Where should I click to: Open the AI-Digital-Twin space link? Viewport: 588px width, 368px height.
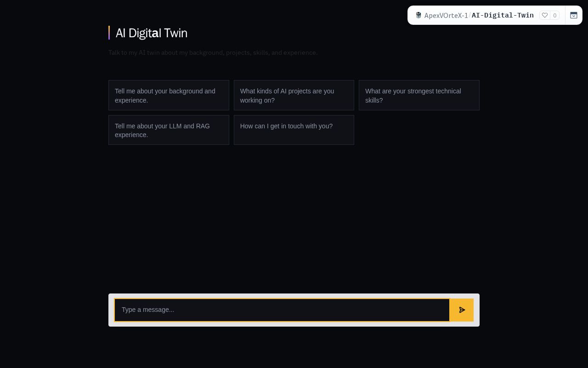coord(503,15)
